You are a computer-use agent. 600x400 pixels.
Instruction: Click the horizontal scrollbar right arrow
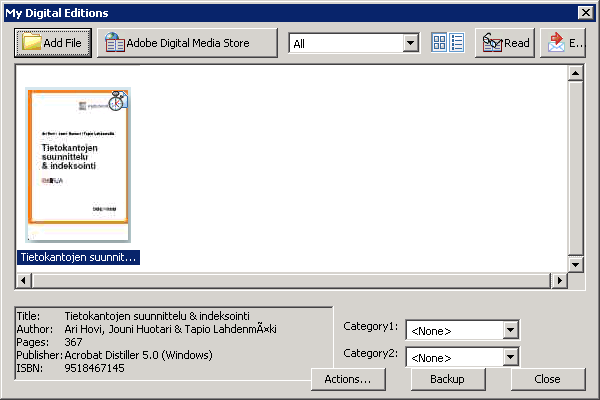(558, 281)
